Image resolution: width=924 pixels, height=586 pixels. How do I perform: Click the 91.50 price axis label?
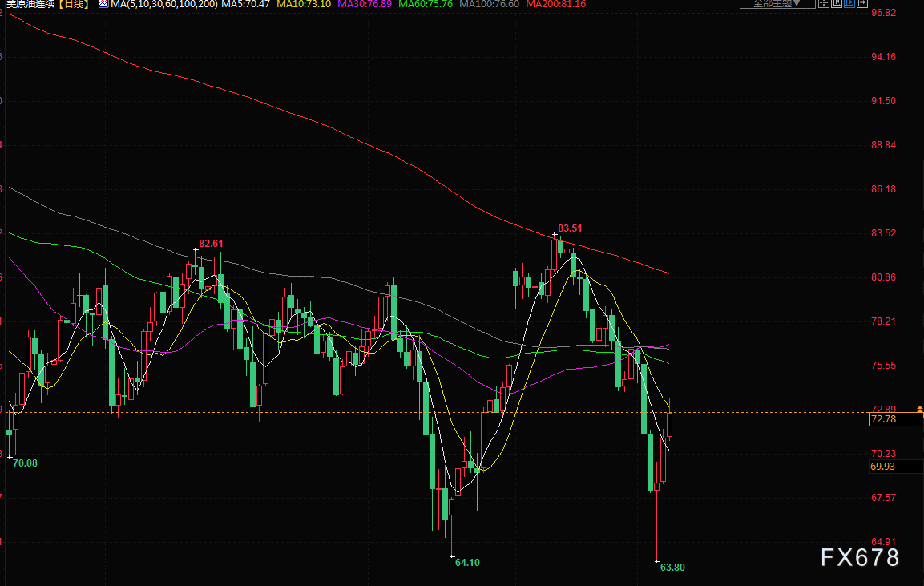883,101
